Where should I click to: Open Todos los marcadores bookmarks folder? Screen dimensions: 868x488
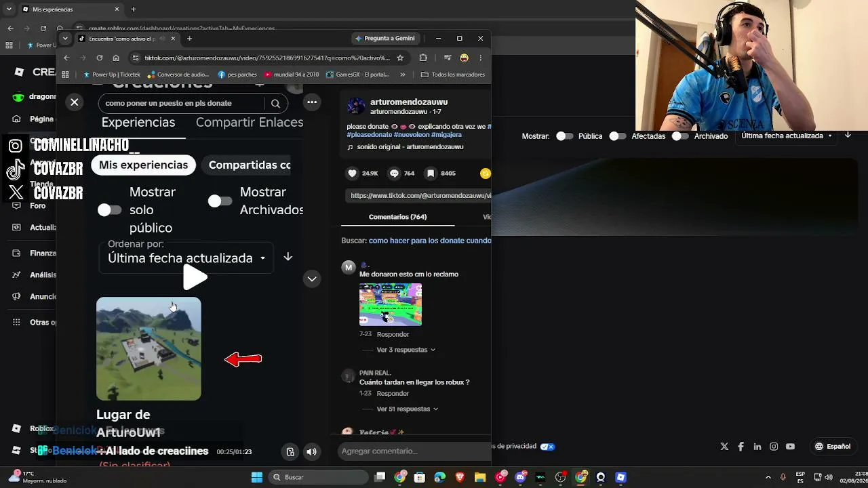452,75
